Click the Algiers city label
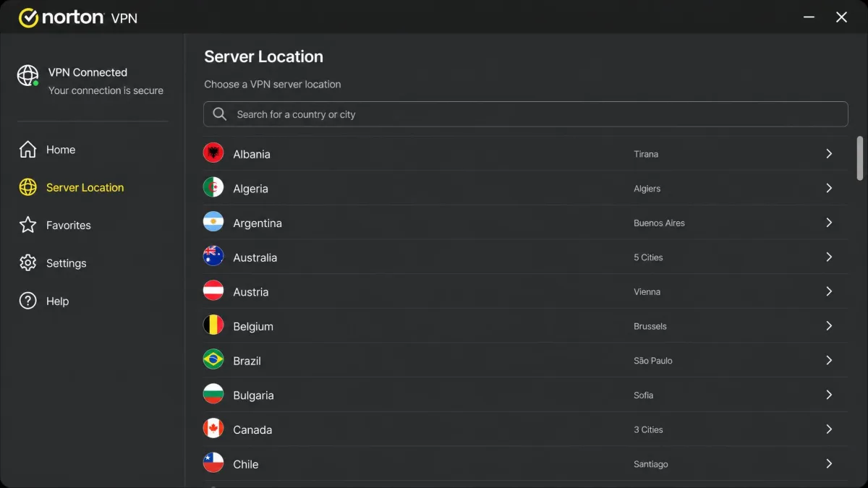868x488 pixels. pyautogui.click(x=647, y=189)
